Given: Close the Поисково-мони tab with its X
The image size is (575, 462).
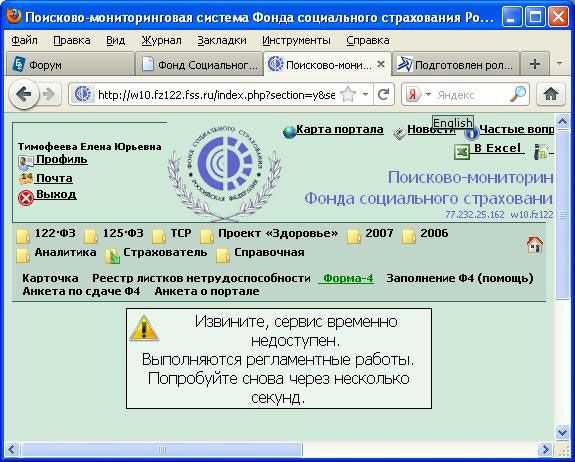Looking at the screenshot, I should [x=381, y=64].
